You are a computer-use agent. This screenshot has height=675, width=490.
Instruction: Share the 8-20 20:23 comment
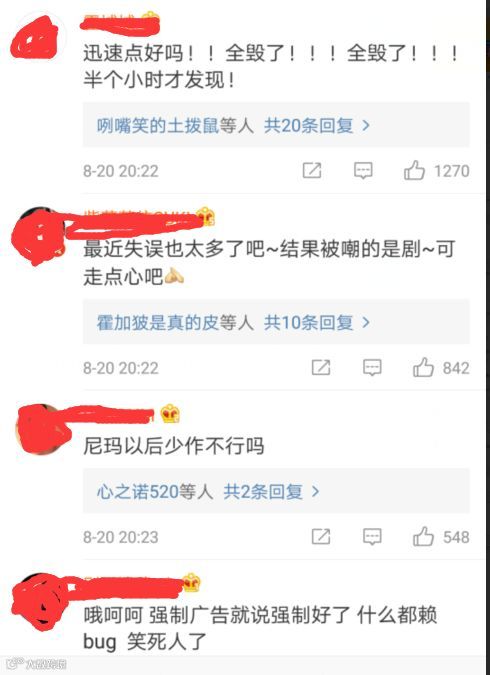[321, 537]
